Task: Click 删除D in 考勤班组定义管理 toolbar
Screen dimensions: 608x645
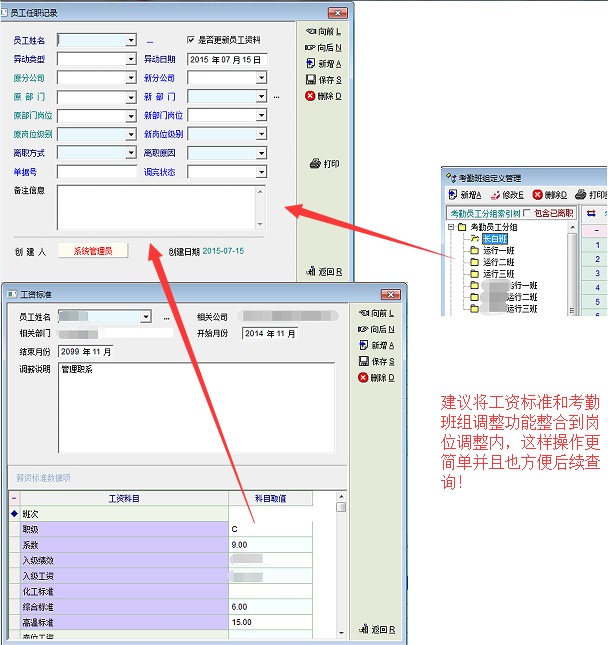Action: click(x=550, y=195)
